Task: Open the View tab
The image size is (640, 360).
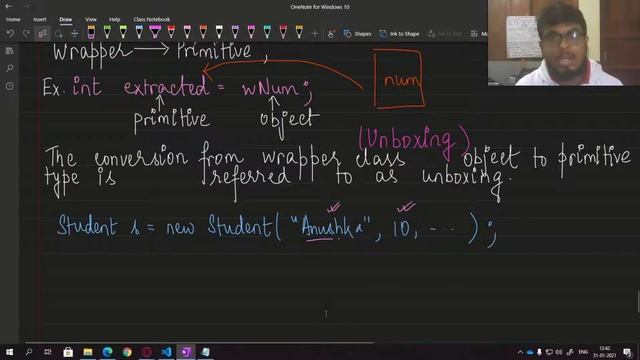Action: pyautogui.click(x=91, y=19)
